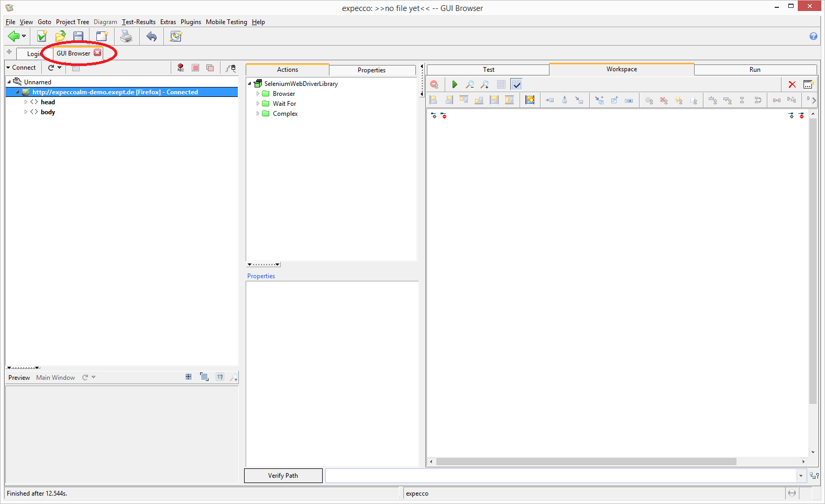Toggle the checkmark option in Workspace toolbar
825x504 pixels.
click(516, 84)
